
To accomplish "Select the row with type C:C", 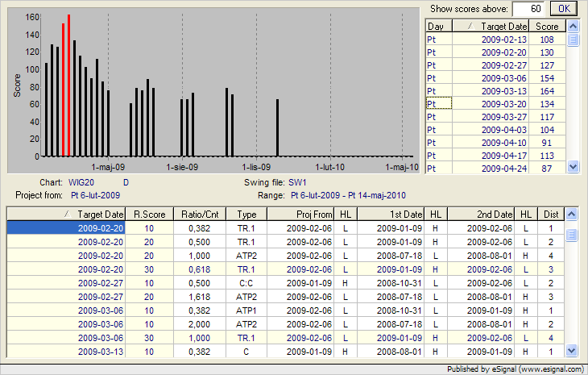I will (x=247, y=283).
